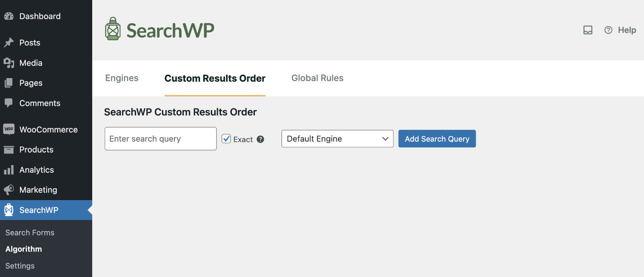
Task: Click the Comments speech bubble icon
Action: [9, 103]
